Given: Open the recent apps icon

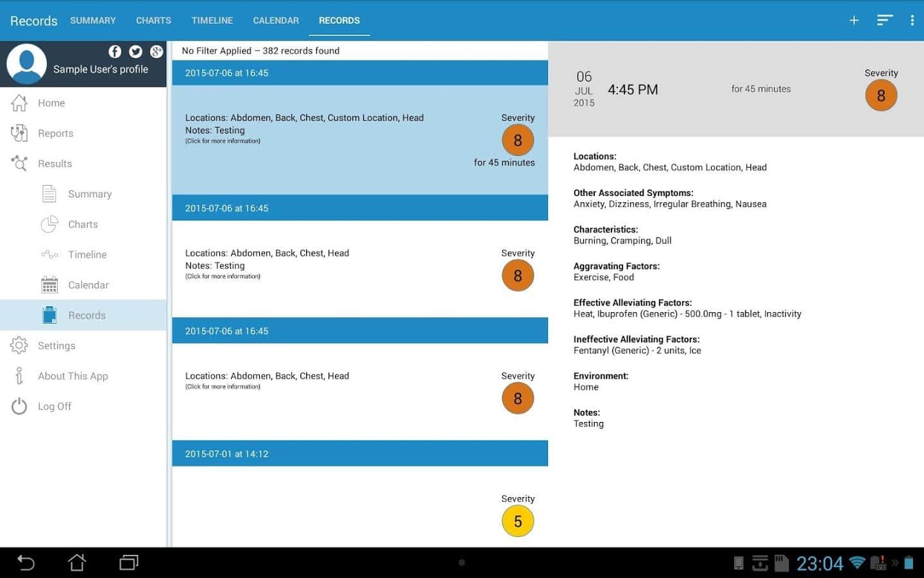Looking at the screenshot, I should pos(129,563).
